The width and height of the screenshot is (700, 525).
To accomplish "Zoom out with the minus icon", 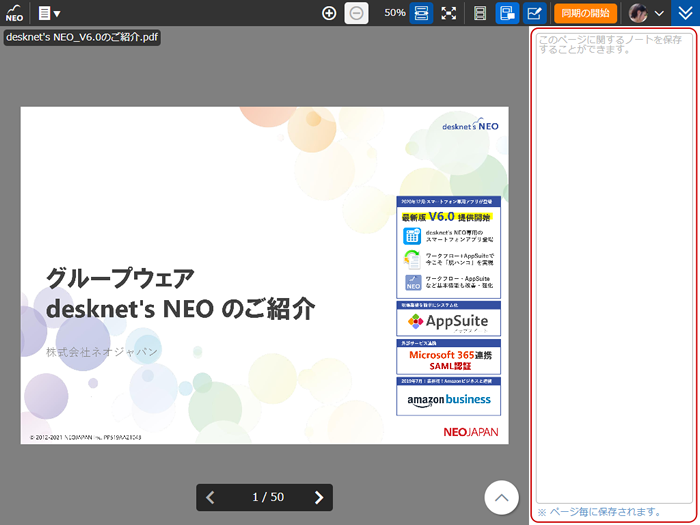I will (356, 13).
